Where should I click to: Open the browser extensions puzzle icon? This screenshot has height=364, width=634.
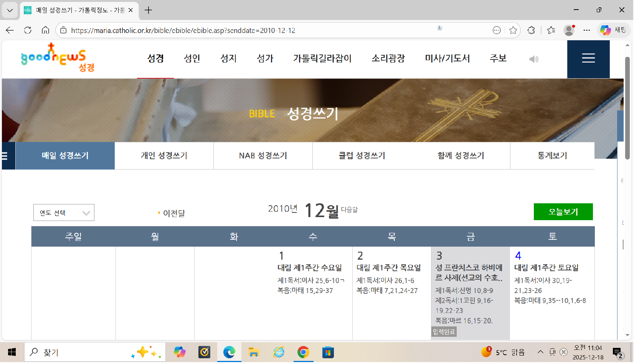531,30
